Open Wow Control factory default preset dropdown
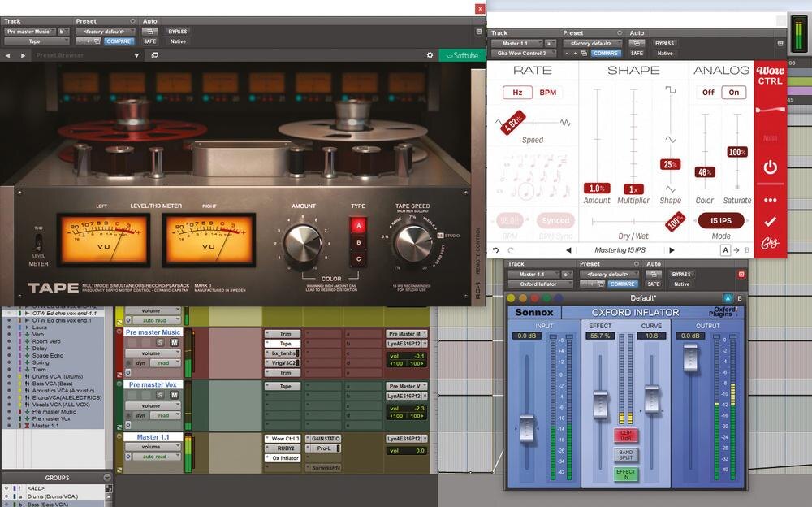The width and height of the screenshot is (812, 507). pos(593,44)
